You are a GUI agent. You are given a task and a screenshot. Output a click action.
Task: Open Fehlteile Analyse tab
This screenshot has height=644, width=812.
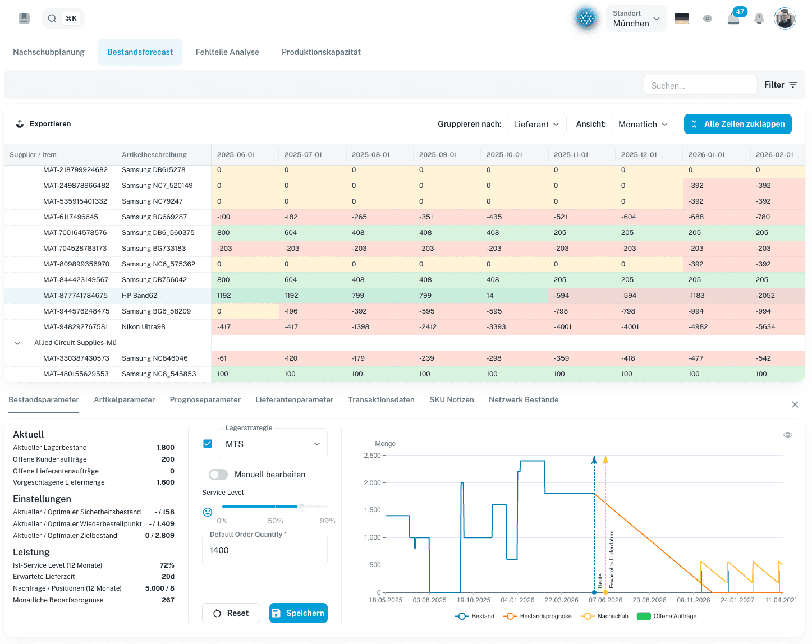(227, 52)
